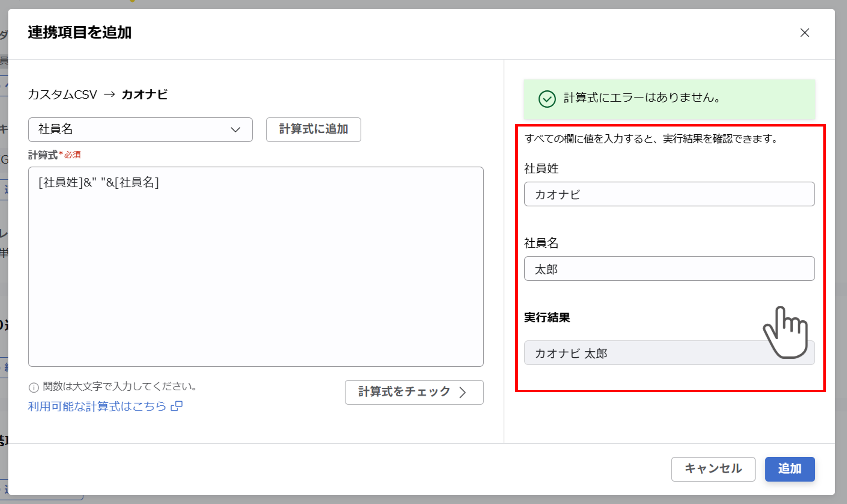Click the 計算式 必須 field label
The image size is (847, 504).
[54, 155]
